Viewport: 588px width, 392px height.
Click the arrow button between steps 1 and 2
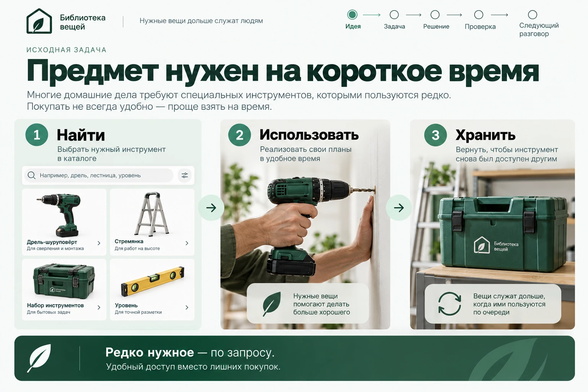click(211, 208)
